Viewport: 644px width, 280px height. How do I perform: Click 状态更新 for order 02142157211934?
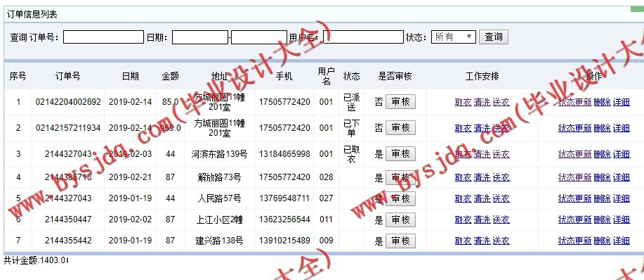click(x=574, y=128)
